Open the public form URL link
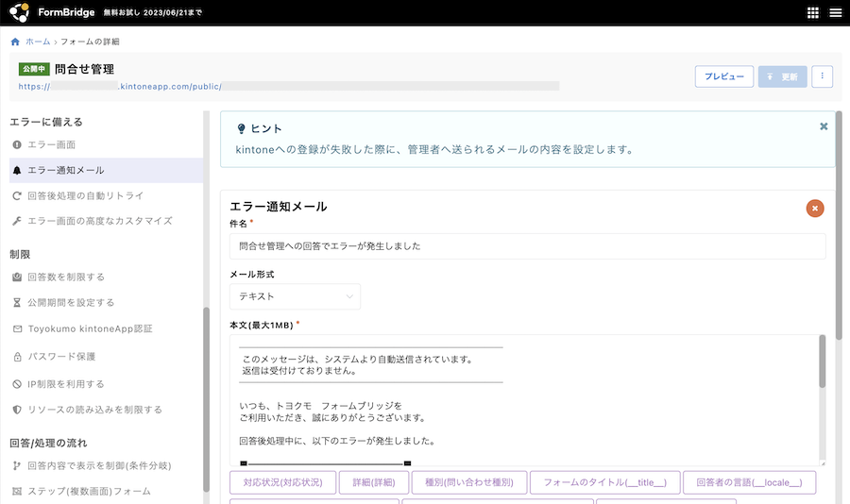The height and width of the screenshot is (504, 850). point(288,86)
